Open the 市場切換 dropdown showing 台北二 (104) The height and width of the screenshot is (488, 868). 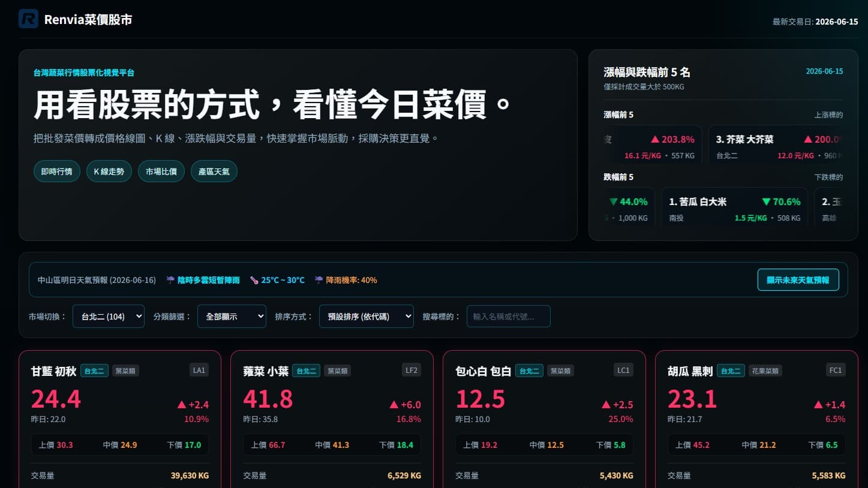click(109, 317)
